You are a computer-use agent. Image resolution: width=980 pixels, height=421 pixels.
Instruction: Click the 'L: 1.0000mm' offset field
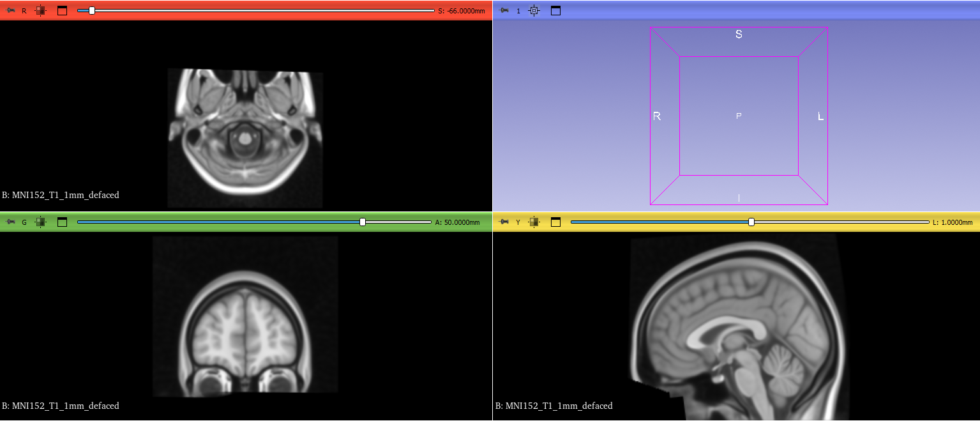pyautogui.click(x=953, y=222)
